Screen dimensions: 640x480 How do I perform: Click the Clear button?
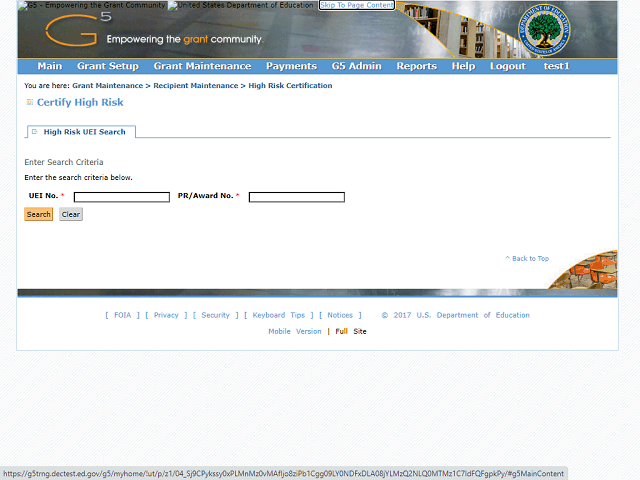coord(71,214)
